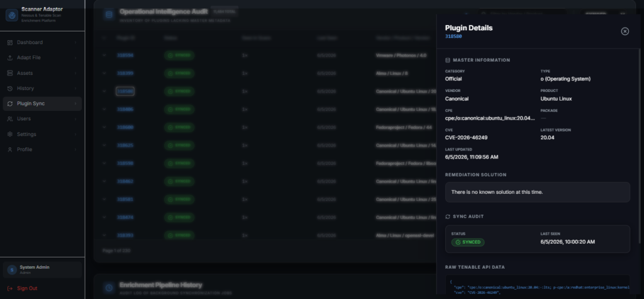Image resolution: width=644 pixels, height=299 pixels.
Task: Click SYNCED badge in row 318598
Action: (x=179, y=163)
